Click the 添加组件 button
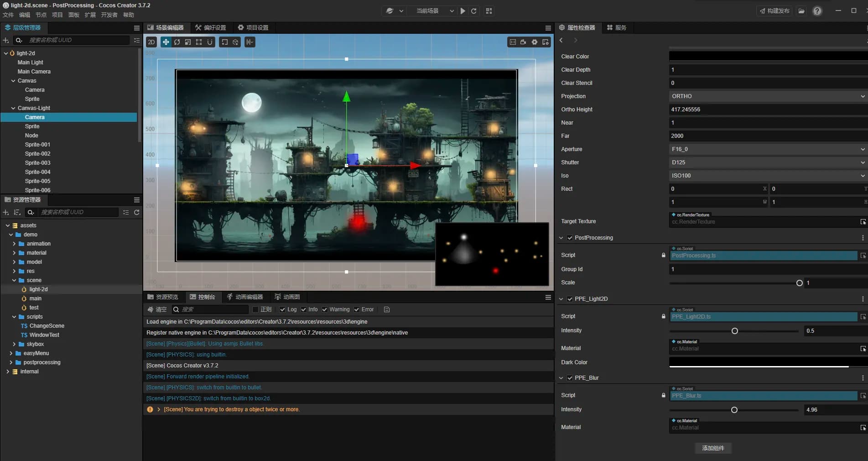The width and height of the screenshot is (868, 461). click(x=713, y=448)
